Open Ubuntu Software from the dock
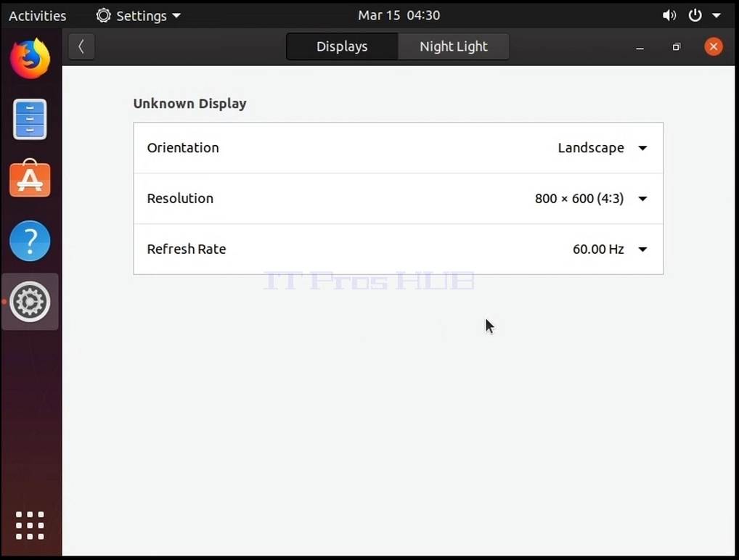 pyautogui.click(x=30, y=178)
